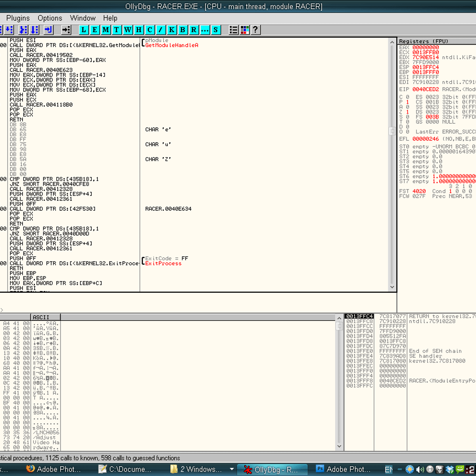Show References window with R button
The height and width of the screenshot is (476, 476).
(x=194, y=30)
